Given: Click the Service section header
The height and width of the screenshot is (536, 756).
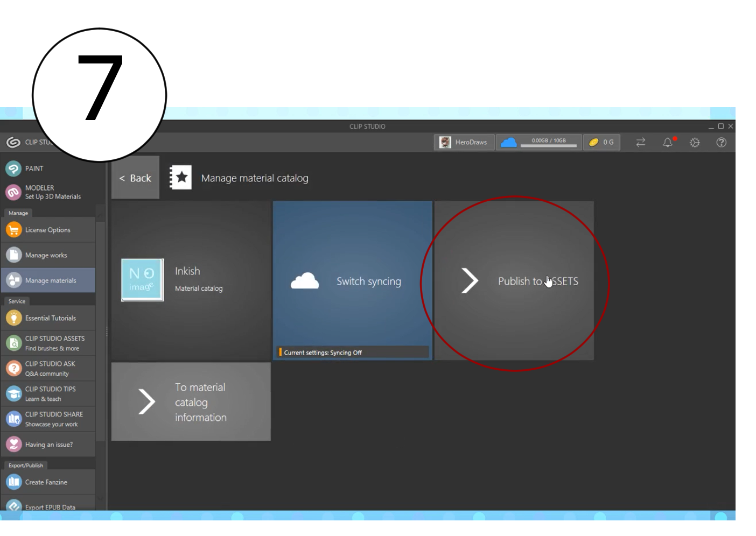Looking at the screenshot, I should [17, 301].
